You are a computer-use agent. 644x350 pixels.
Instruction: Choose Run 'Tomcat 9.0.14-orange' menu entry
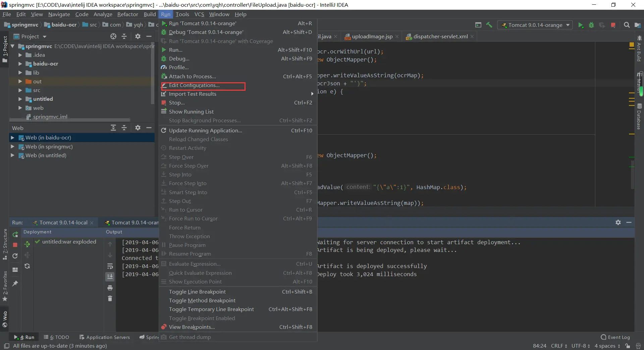point(238,23)
